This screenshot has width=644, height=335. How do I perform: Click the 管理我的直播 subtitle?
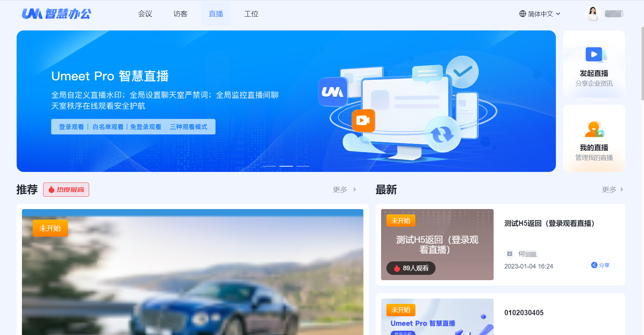[594, 158]
